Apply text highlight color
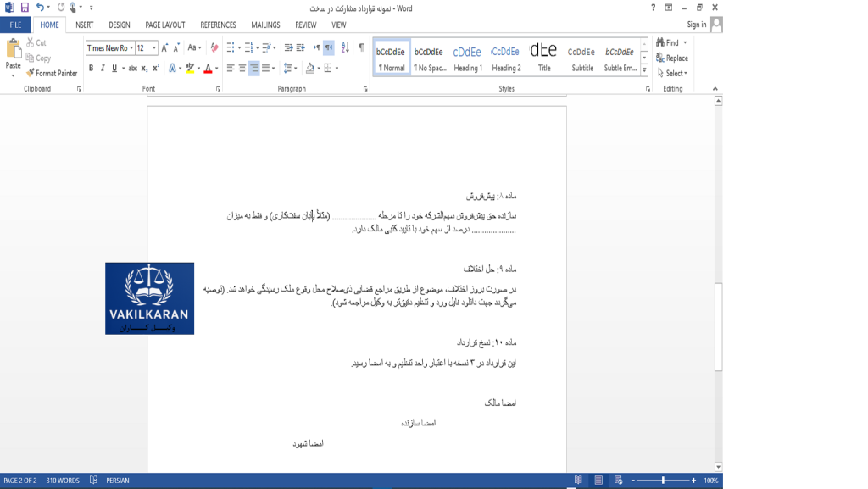The image size is (868, 489). tap(188, 67)
